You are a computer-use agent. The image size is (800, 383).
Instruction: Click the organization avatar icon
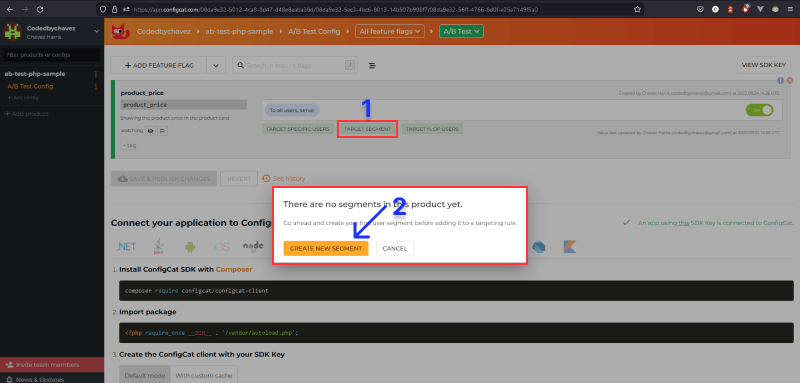(12, 31)
